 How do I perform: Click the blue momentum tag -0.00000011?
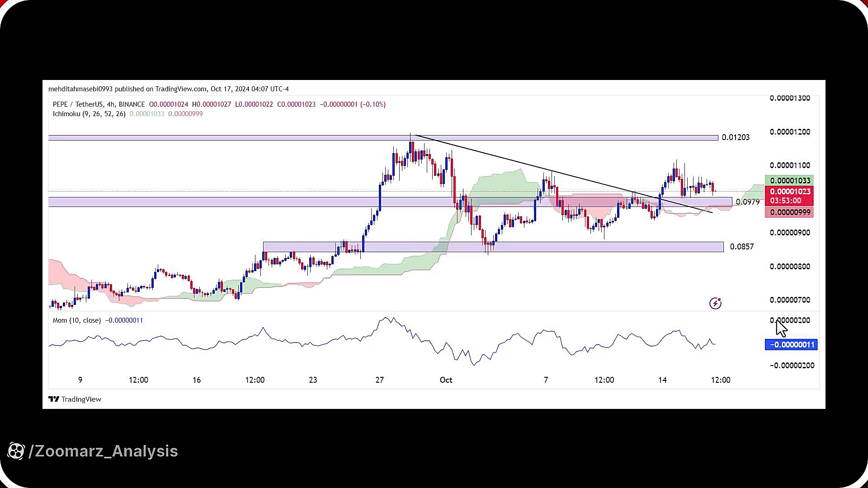pyautogui.click(x=791, y=345)
